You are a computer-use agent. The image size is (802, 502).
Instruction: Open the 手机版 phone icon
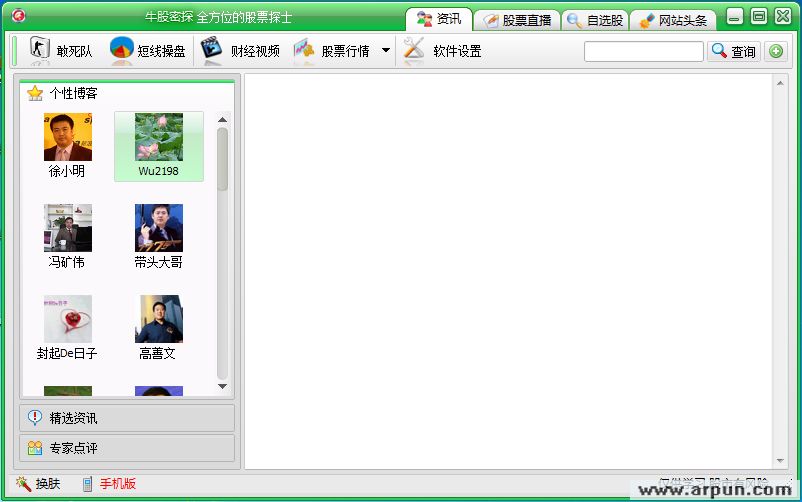pyautogui.click(x=88, y=484)
